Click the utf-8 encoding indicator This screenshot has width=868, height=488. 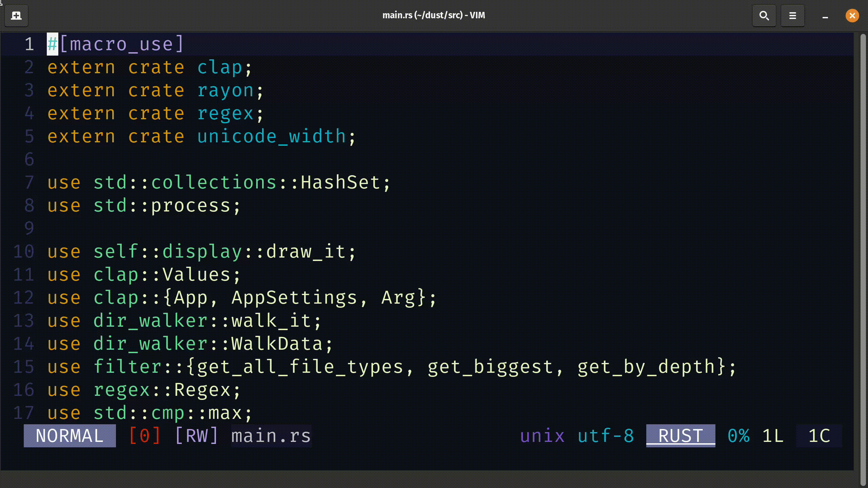(606, 435)
